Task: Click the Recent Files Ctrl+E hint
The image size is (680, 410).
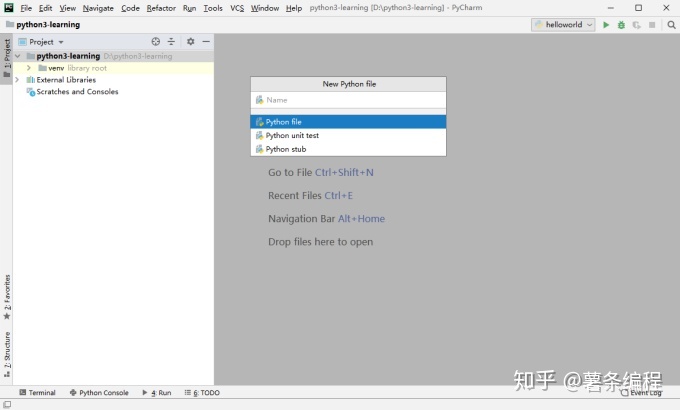Action: 311,196
